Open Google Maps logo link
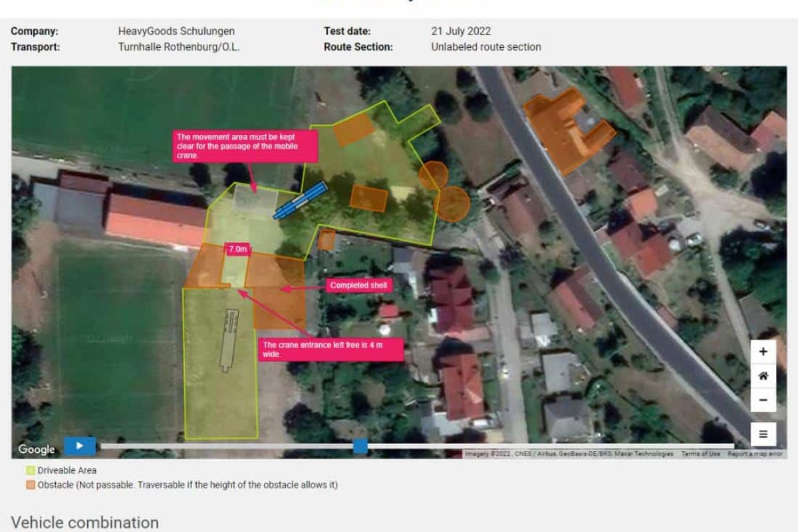The image size is (798, 532). pos(37,449)
